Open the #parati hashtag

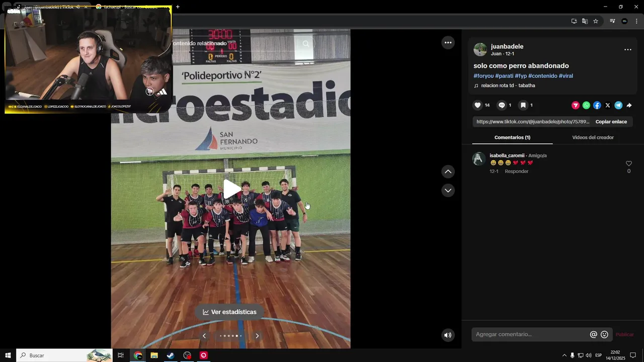pos(504,76)
